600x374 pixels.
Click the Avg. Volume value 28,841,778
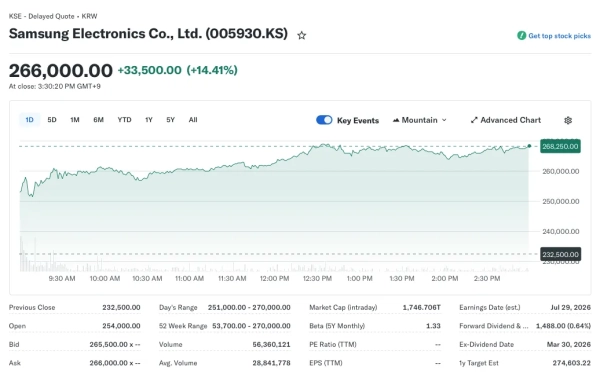271,363
